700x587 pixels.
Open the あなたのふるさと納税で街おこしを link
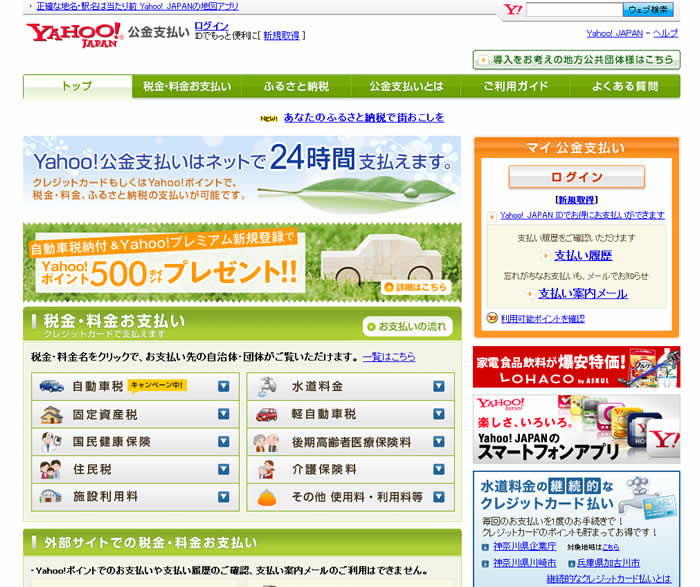click(x=364, y=117)
